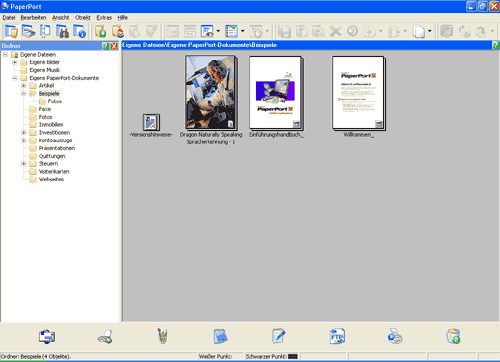Select the Eigene Musik folder
The height and width of the screenshot is (362, 500).
pos(44,70)
